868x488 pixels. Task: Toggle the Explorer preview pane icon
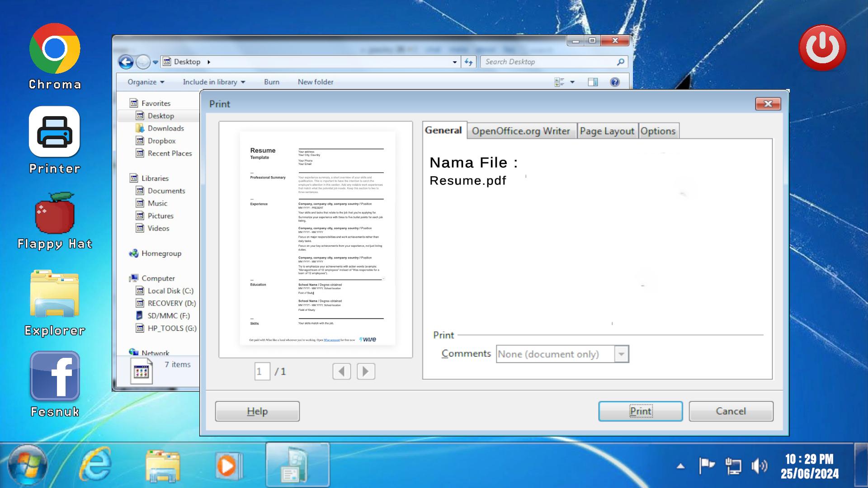[593, 82]
